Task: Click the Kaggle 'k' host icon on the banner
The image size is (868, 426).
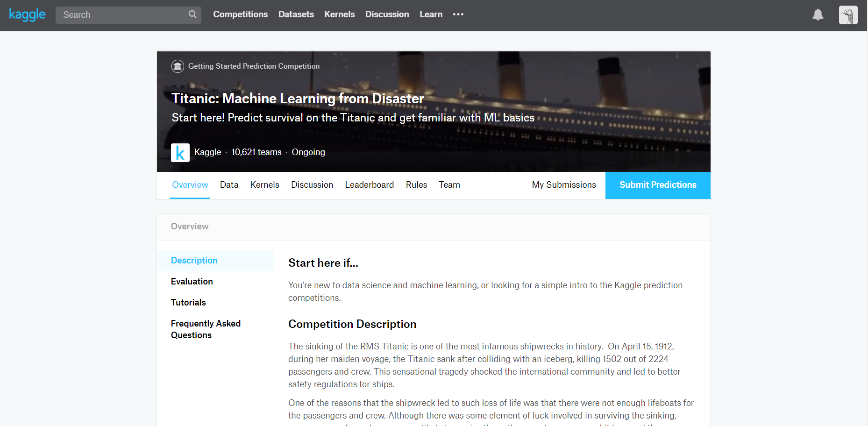Action: click(x=180, y=152)
